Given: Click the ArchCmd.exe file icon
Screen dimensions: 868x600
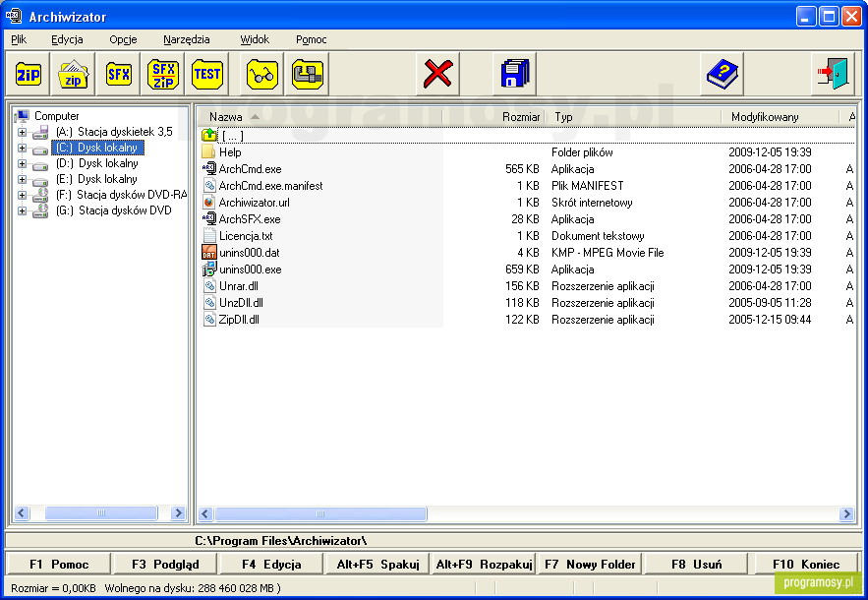Looking at the screenshot, I should [208, 168].
